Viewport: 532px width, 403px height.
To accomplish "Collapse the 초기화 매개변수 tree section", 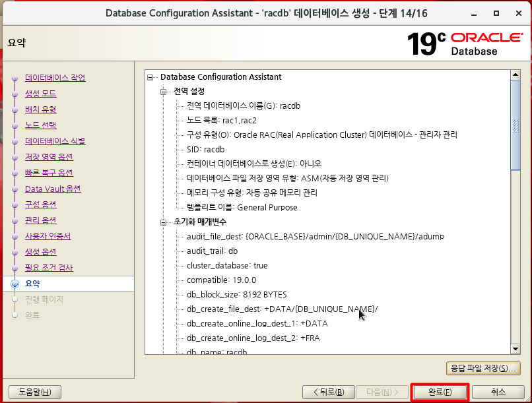I will click(164, 223).
